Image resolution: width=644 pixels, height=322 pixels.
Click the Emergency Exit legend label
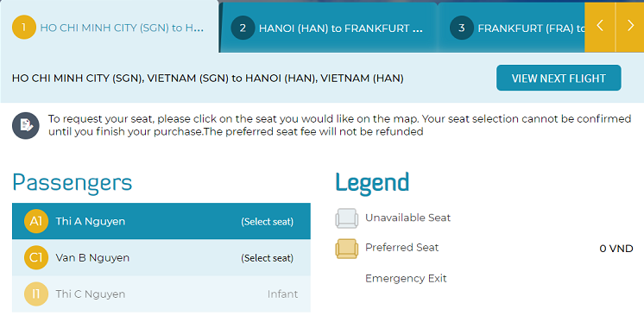pyautogui.click(x=406, y=279)
